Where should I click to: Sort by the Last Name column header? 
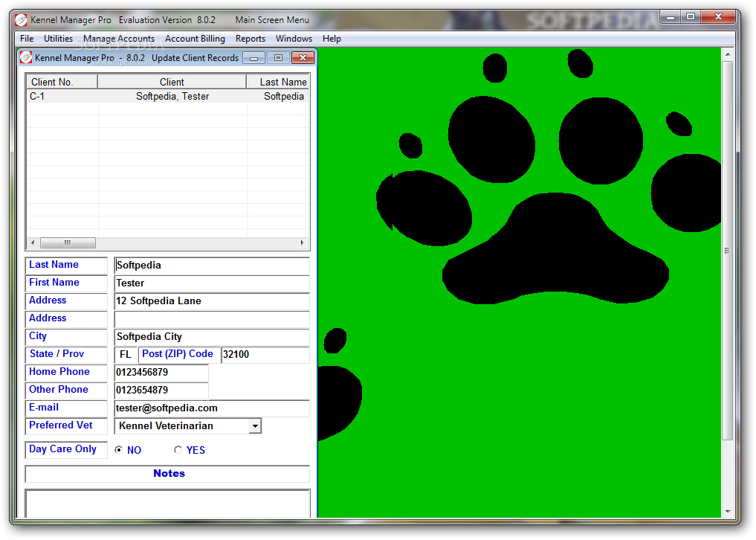278,82
